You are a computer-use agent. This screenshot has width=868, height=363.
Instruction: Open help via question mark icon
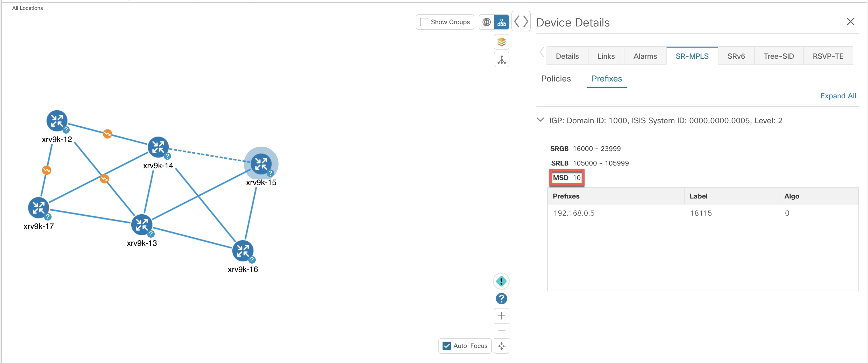pos(501,299)
